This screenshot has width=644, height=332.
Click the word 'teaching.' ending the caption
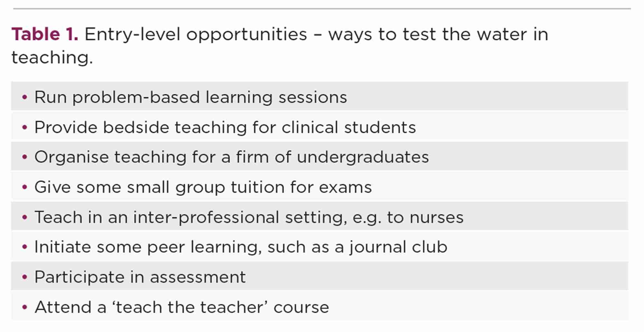pos(52,58)
